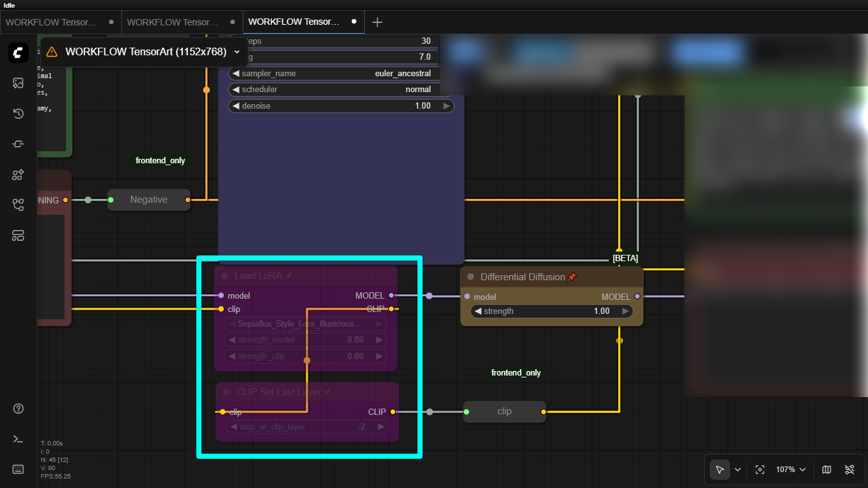Click the terminal icon in lower sidebar
Screen dimensions: 868x488
[18, 438]
